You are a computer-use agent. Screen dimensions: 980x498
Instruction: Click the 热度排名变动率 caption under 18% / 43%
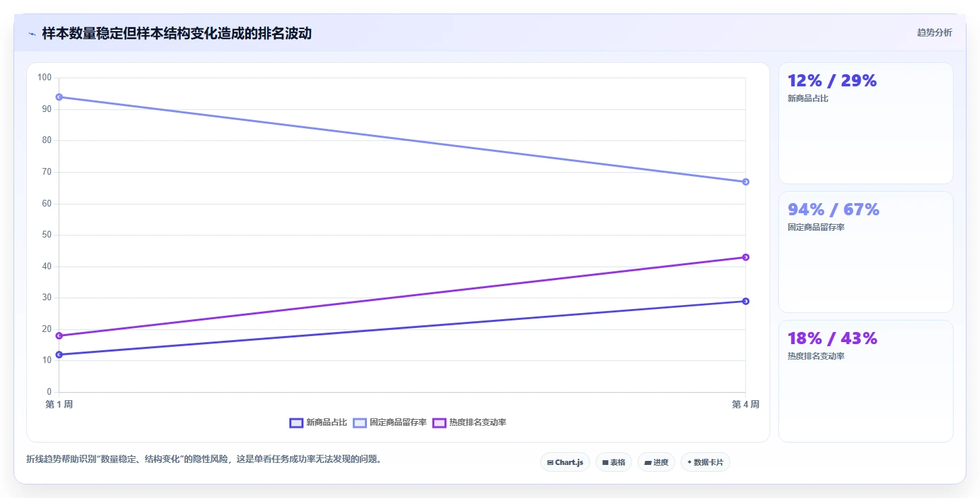[816, 356]
